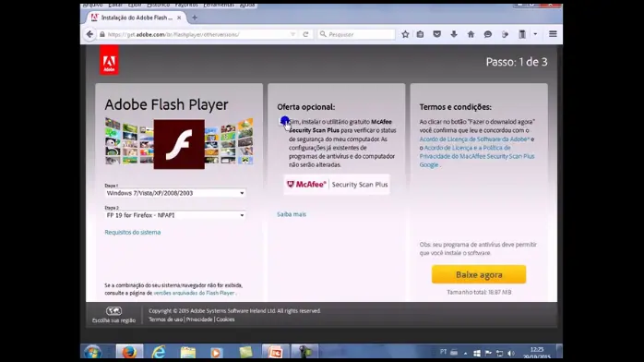Open Acordo de Licença de Software da Adobe

(x=474, y=139)
